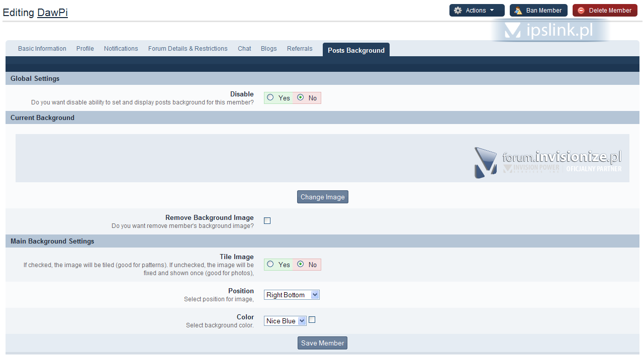Open the Actions dropdown menu
Image resolution: width=644 pixels, height=360 pixels.
(x=477, y=11)
